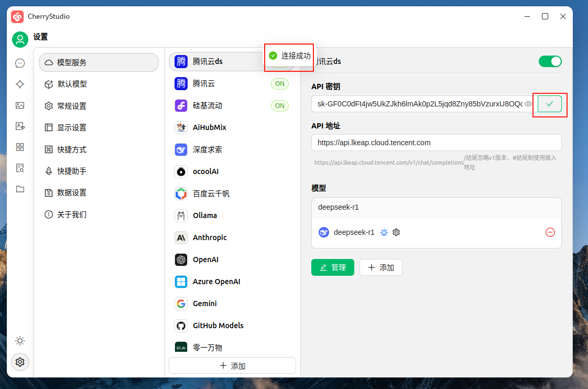
Task: Click the deepseek-r1 model settings gear icon
Action: (x=396, y=232)
